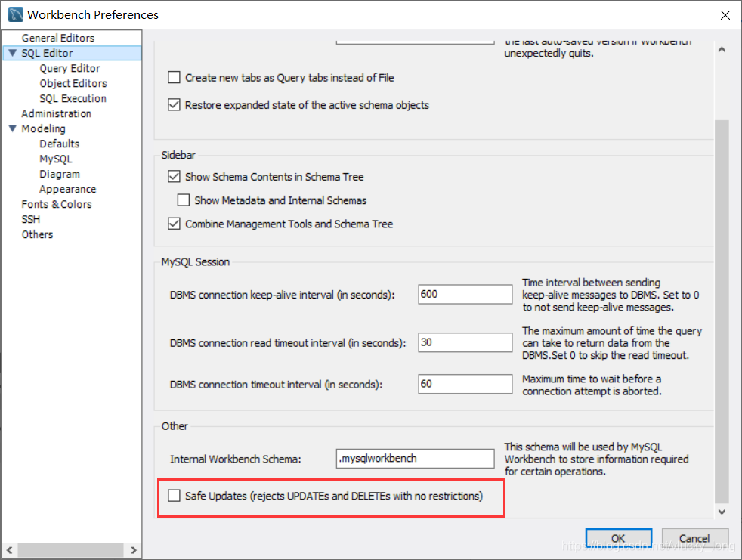Select Administration in the sidebar
The width and height of the screenshot is (742, 560).
point(57,113)
